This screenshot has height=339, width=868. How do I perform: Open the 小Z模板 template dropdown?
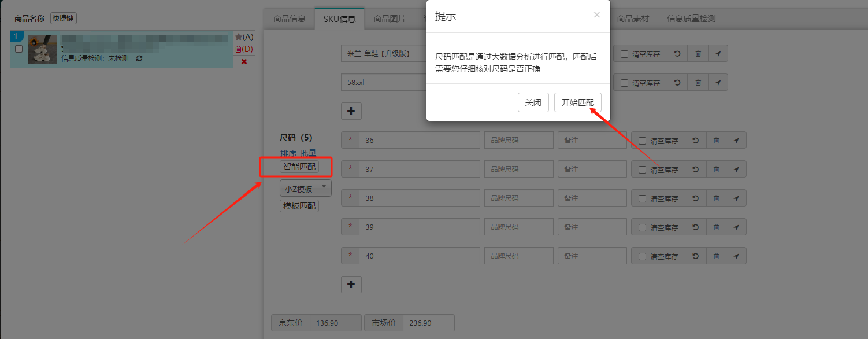(305, 188)
